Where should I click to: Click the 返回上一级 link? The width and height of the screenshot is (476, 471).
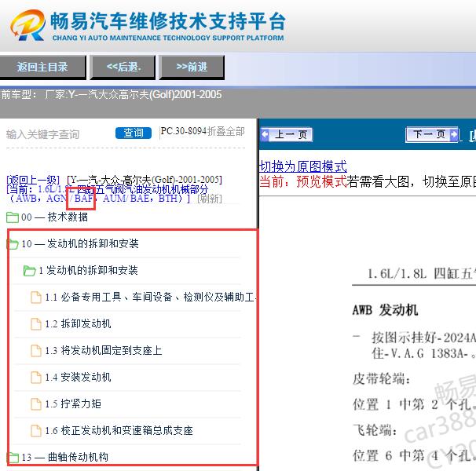pos(33,180)
